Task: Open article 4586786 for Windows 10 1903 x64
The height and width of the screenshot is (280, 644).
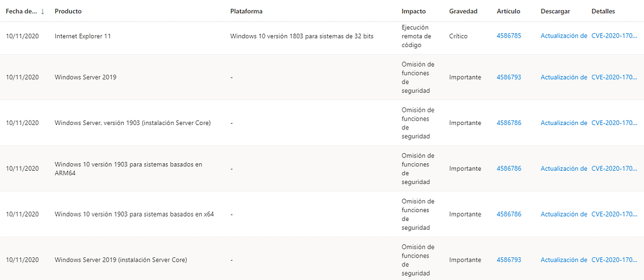Action: (509, 214)
